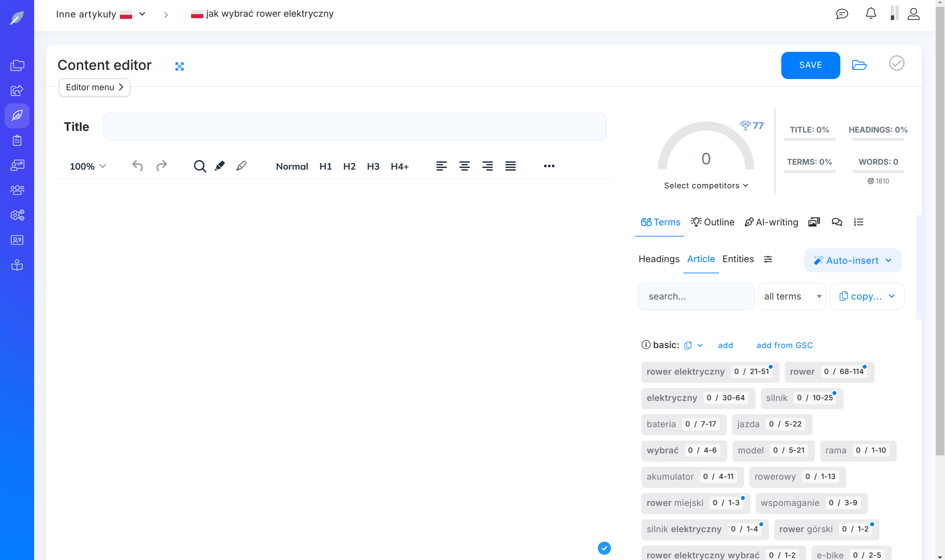
Task: Expand the Inne artykuły project dropdown
Action: [x=142, y=14]
